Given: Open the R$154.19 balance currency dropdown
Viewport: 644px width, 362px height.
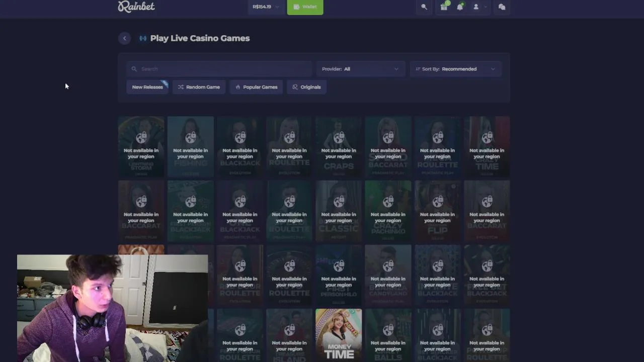Looking at the screenshot, I should coord(266,7).
